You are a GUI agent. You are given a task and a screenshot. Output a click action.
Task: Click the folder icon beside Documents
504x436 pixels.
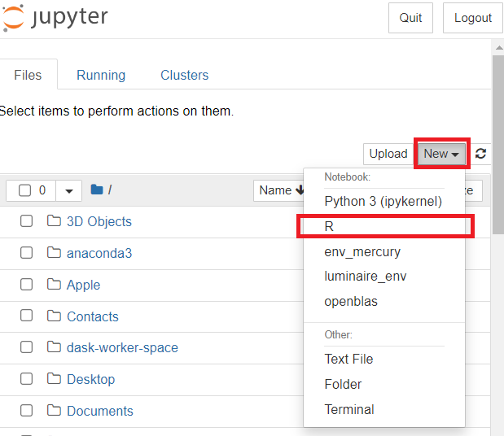55,411
